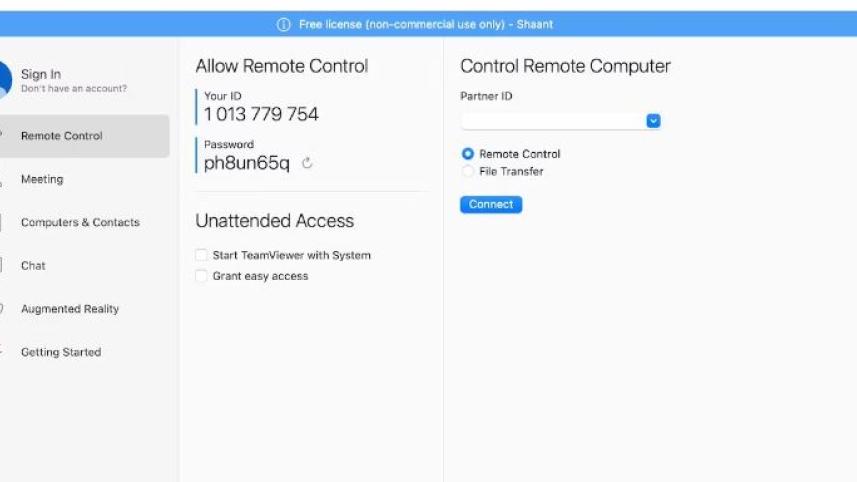Click "Don't have an account?" link
This screenshot has height=482, width=857.
click(x=74, y=89)
